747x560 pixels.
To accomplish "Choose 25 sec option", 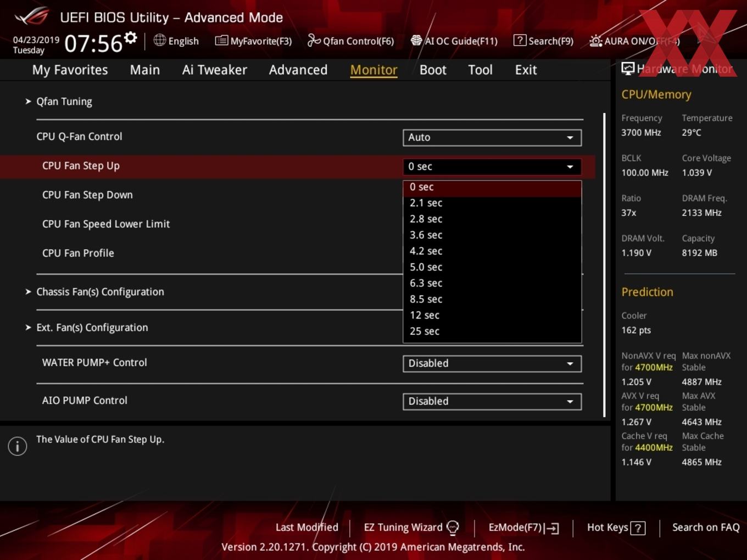I will tap(492, 331).
